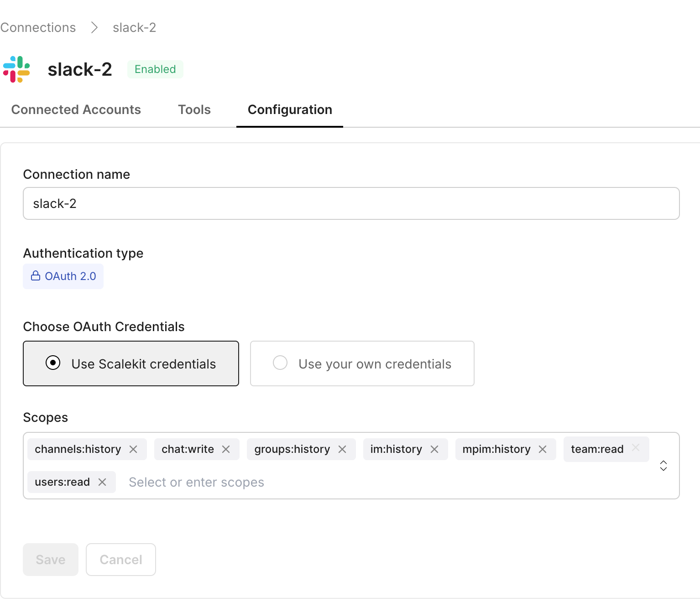Click the mpim:history scope label
Screen dimensions: 700x602
point(496,449)
